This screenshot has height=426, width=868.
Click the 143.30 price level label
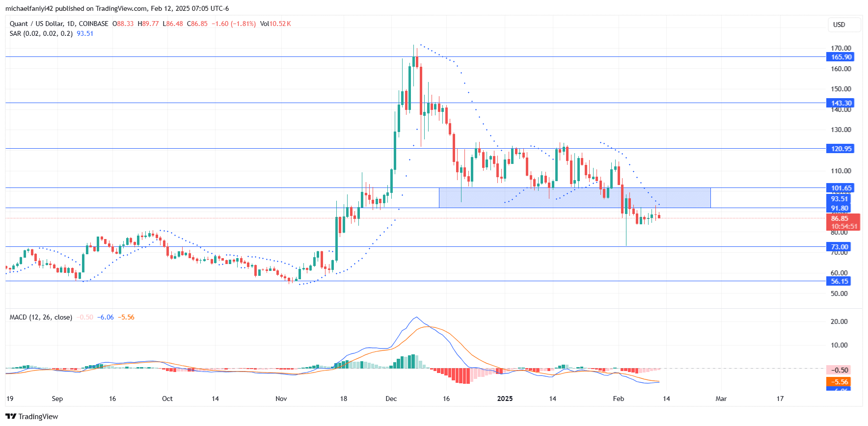pyautogui.click(x=841, y=103)
